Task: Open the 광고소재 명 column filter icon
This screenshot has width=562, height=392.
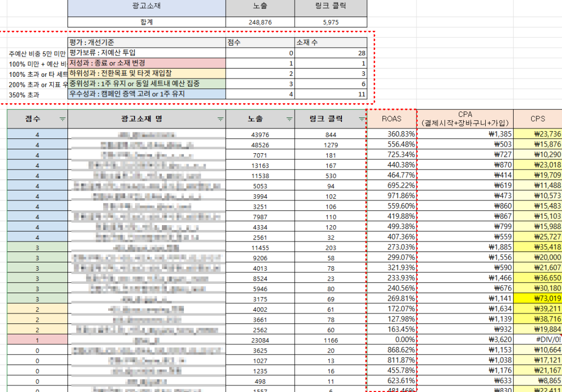Action: 221,119
